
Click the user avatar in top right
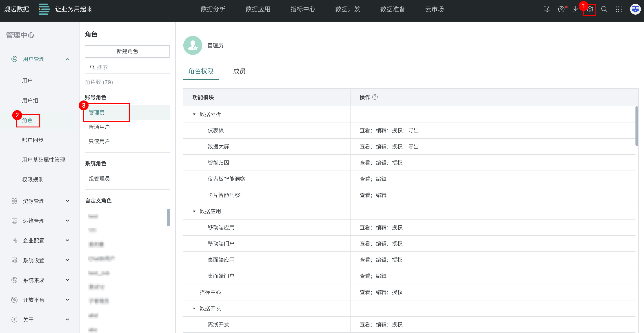[635, 9]
